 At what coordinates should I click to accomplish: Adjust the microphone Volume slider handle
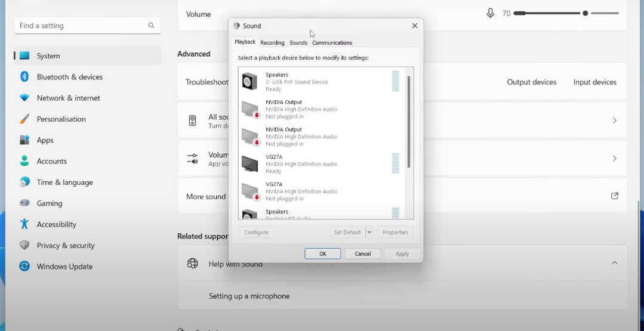pos(586,14)
